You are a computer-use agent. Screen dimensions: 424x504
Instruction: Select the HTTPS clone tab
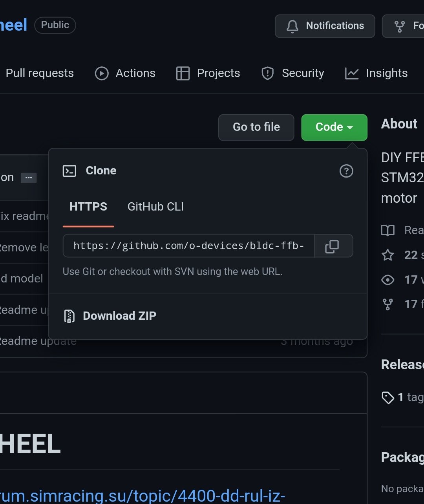(88, 207)
